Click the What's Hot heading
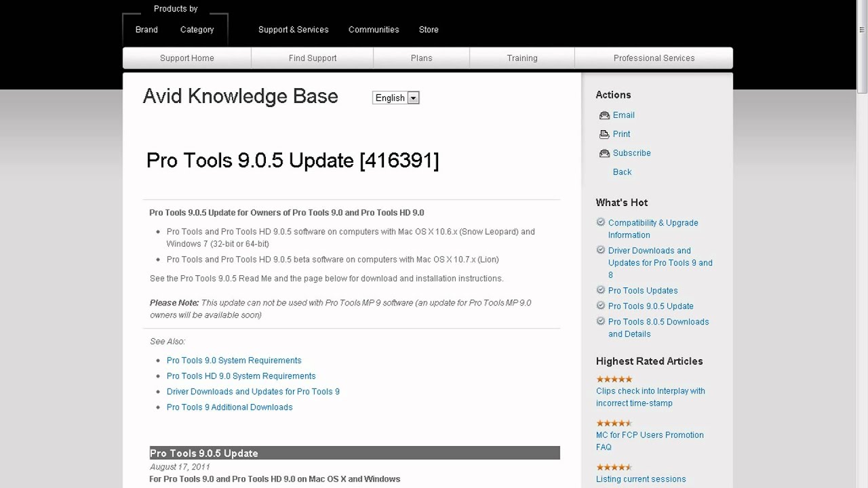 tap(622, 203)
